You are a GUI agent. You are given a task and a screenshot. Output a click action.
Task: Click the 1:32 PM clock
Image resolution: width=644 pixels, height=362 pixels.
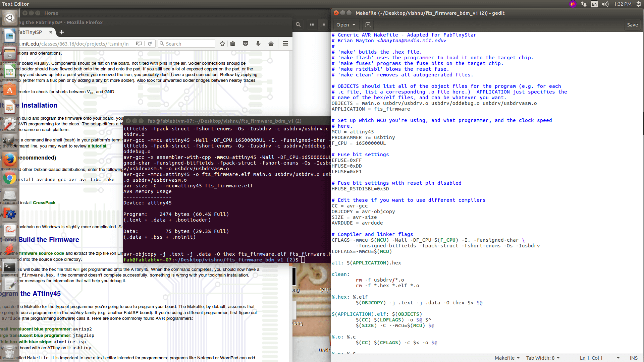(623, 4)
